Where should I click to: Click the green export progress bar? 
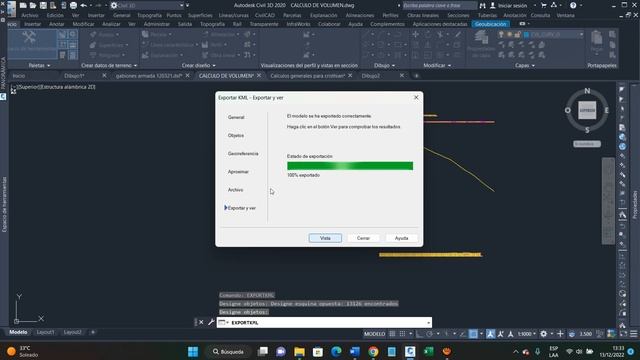(x=350, y=166)
